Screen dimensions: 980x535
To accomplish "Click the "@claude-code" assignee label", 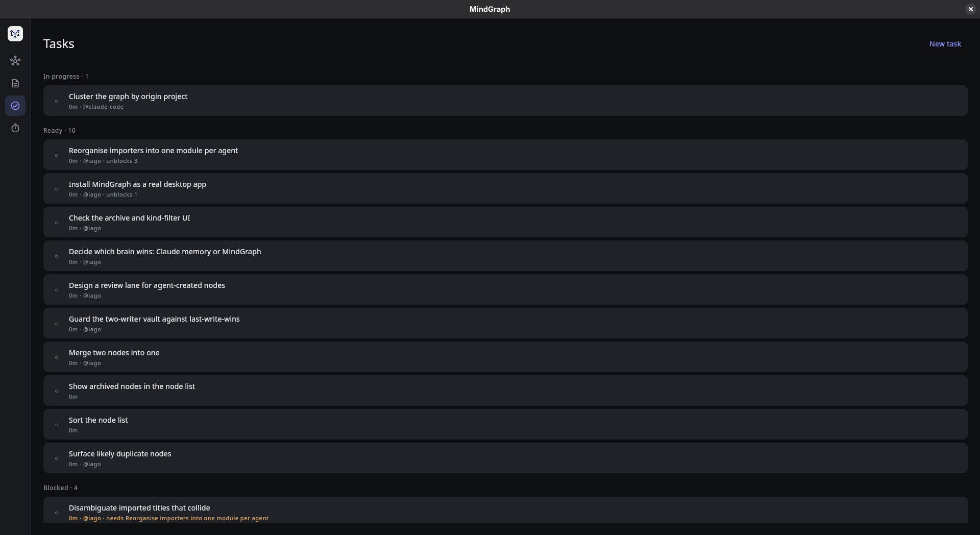I will (103, 107).
